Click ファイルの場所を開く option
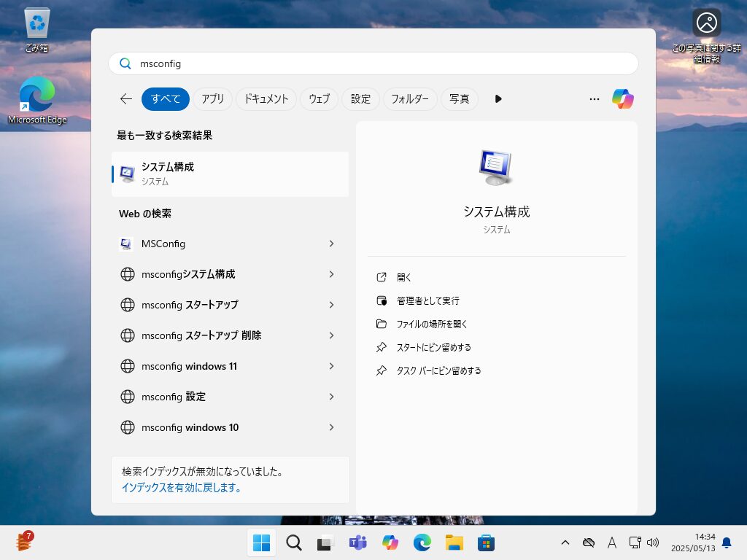 tap(432, 324)
